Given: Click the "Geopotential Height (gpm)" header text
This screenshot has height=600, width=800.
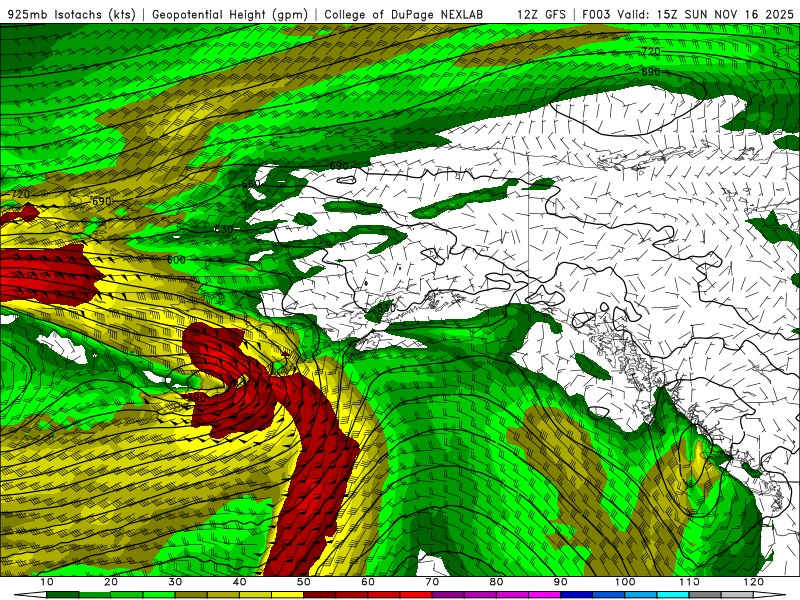Looking at the screenshot, I should 230,14.
